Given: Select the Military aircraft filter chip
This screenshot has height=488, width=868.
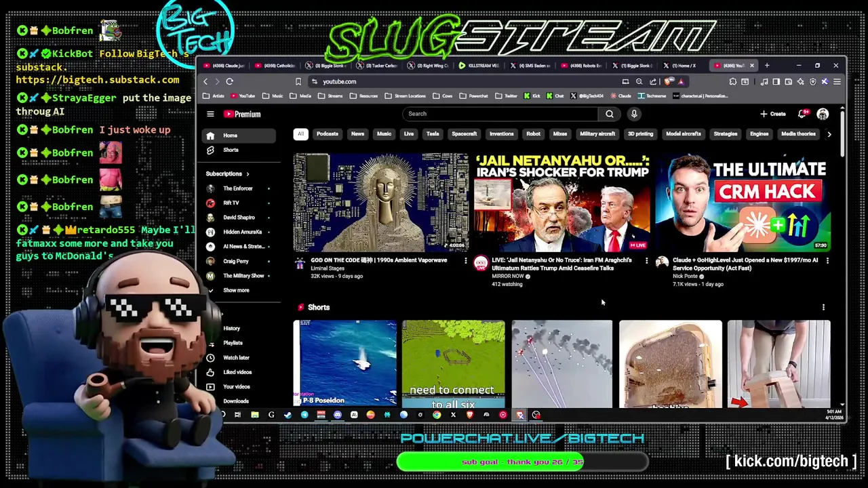Looking at the screenshot, I should pos(597,134).
